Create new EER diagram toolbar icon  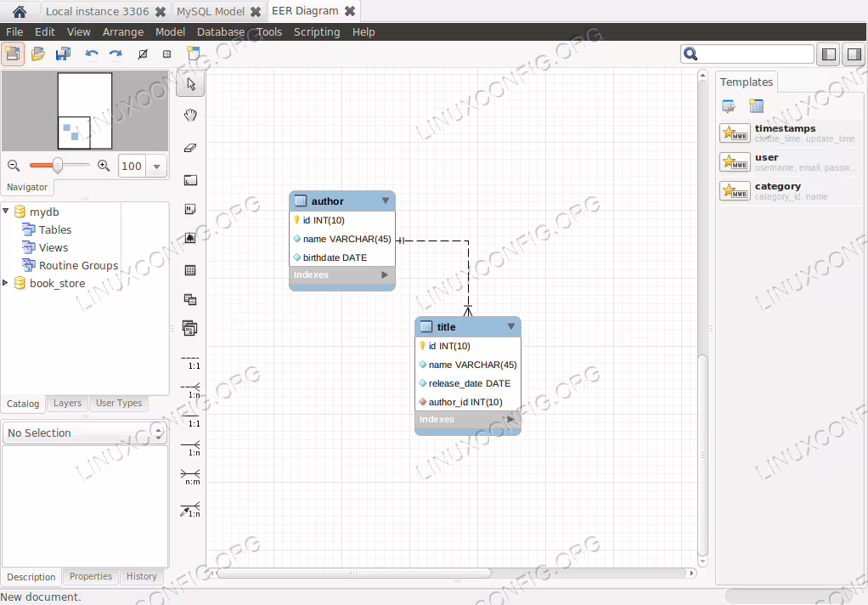pos(193,54)
